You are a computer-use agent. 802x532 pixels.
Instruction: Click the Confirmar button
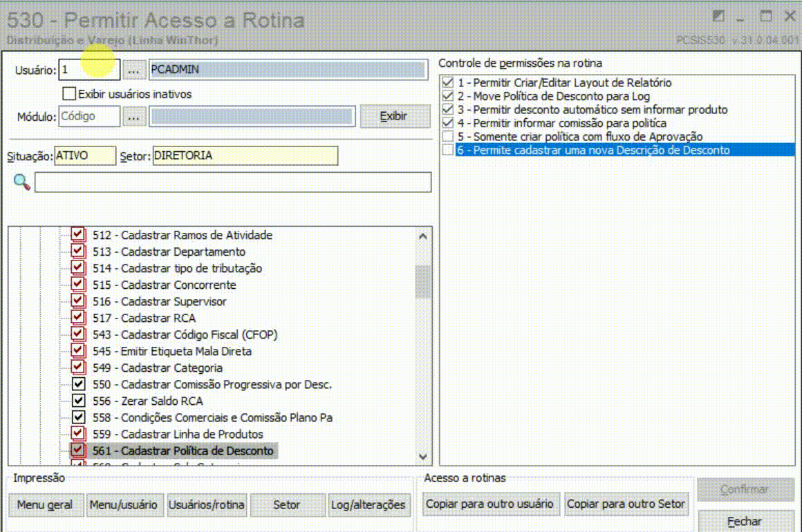(x=745, y=490)
